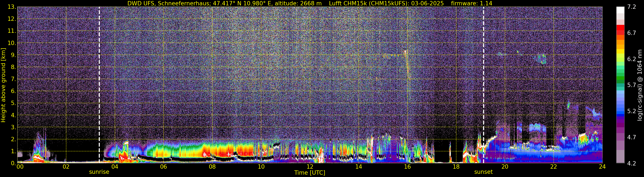Click the y-axis tick label '5.'
The width and height of the screenshot is (644, 177).
tap(13, 103)
